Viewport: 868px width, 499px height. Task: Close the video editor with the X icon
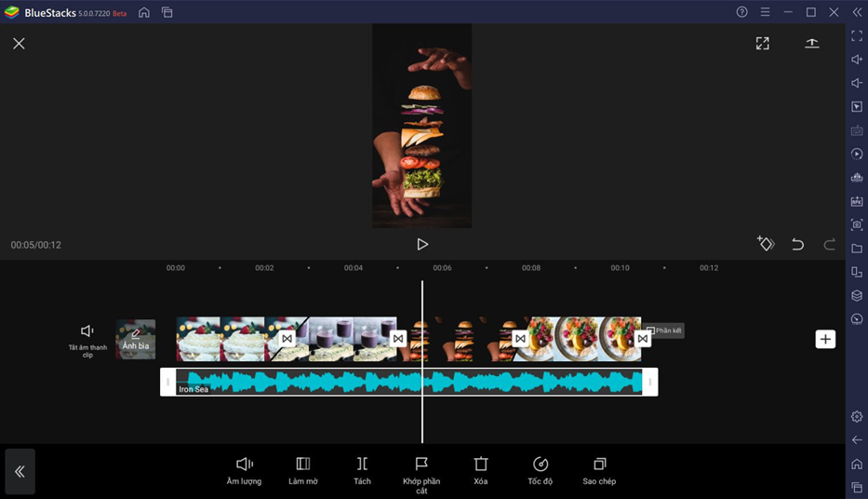coord(19,43)
